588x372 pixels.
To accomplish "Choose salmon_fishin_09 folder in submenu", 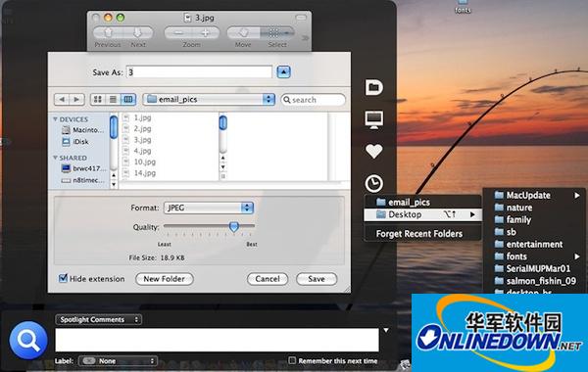I will coord(534,281).
